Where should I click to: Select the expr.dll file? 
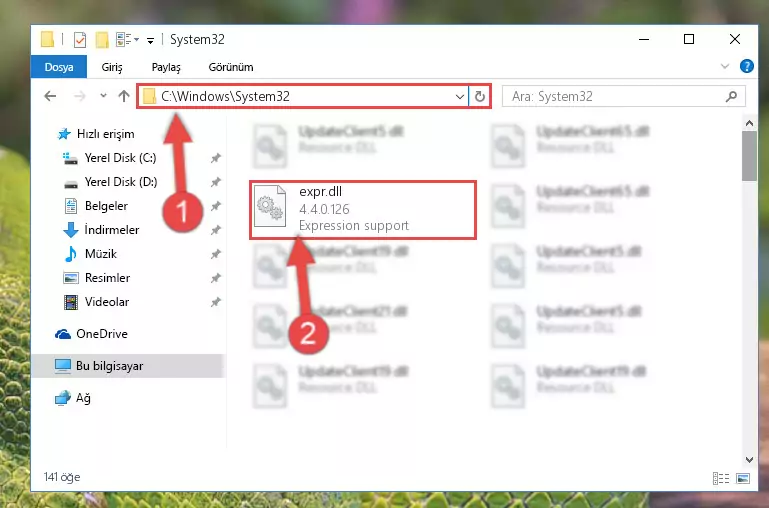(x=363, y=210)
